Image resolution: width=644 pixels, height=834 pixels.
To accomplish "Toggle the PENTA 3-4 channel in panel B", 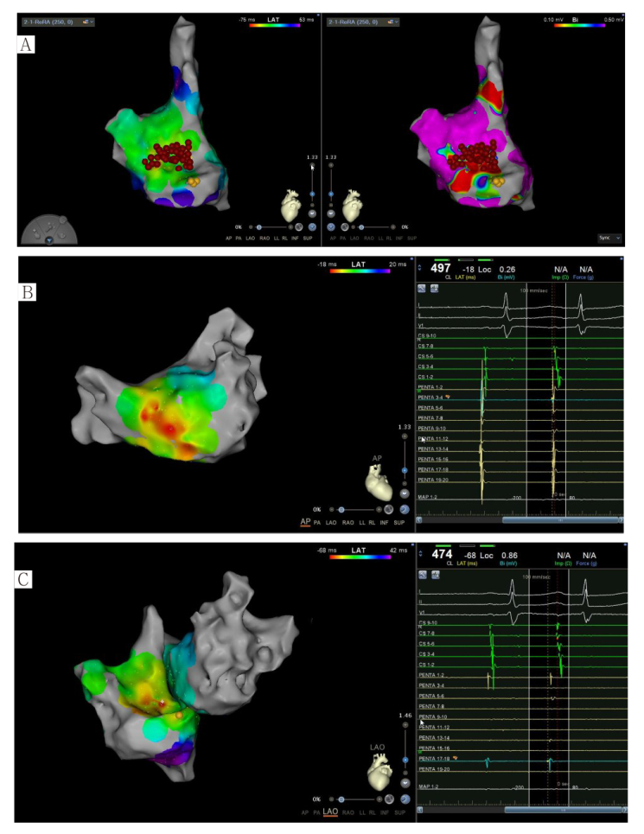I will pos(430,396).
